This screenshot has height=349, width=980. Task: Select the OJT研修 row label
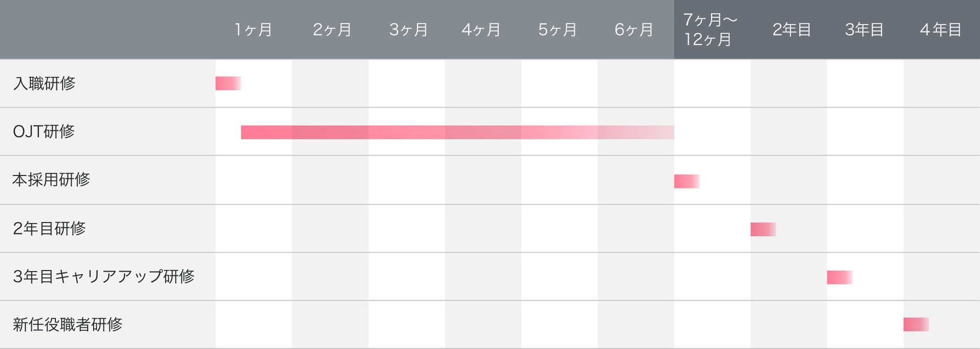click(x=44, y=131)
